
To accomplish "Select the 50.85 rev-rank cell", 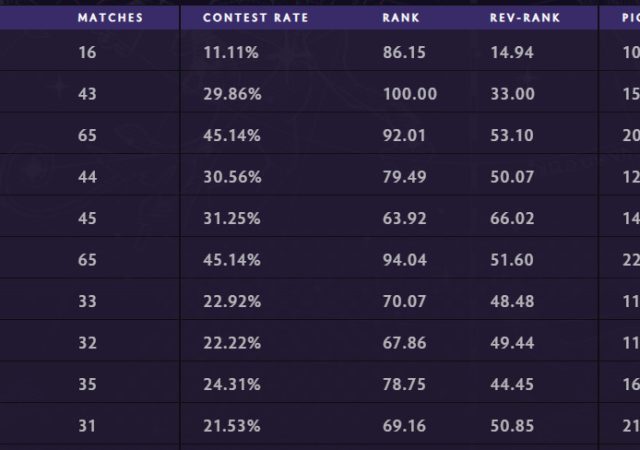I will pyautogui.click(x=512, y=426).
